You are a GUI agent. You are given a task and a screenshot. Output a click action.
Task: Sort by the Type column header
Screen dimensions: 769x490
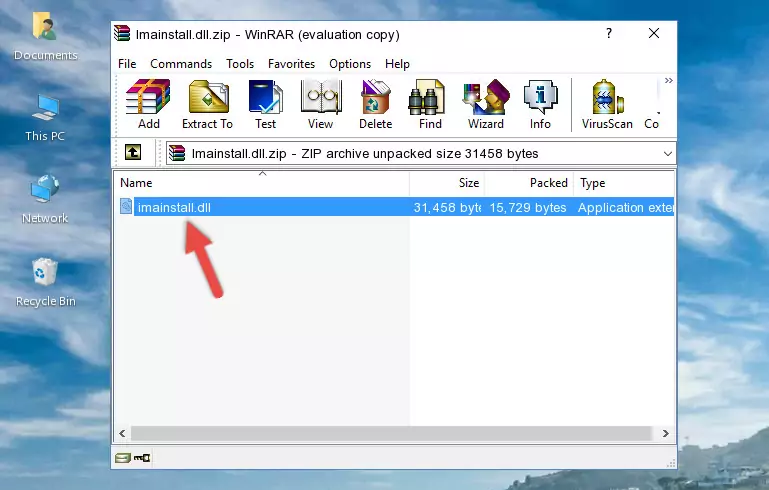624,183
